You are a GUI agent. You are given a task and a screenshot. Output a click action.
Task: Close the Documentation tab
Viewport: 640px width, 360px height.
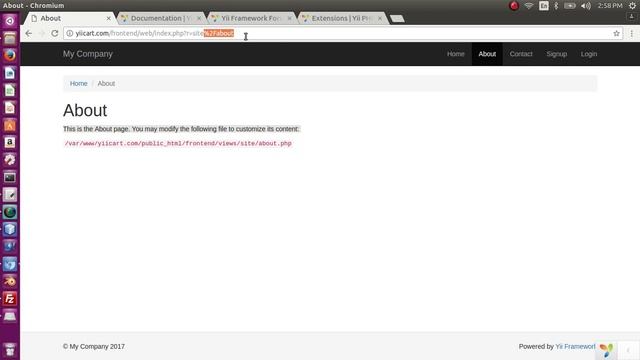[199, 18]
